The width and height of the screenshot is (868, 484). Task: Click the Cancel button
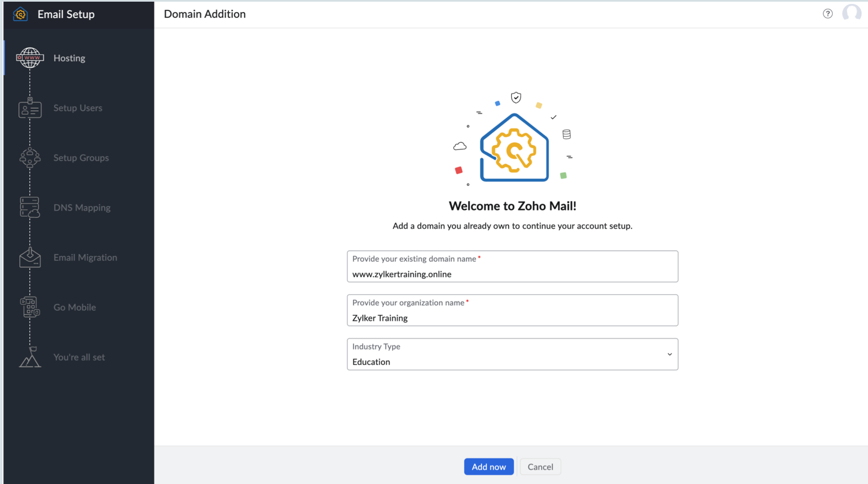click(x=540, y=466)
